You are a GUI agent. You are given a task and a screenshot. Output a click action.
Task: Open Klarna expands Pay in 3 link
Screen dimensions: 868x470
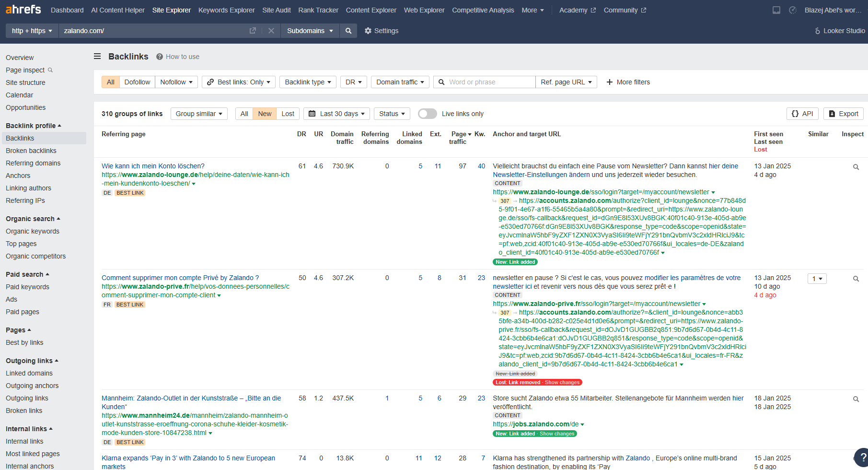click(x=188, y=462)
